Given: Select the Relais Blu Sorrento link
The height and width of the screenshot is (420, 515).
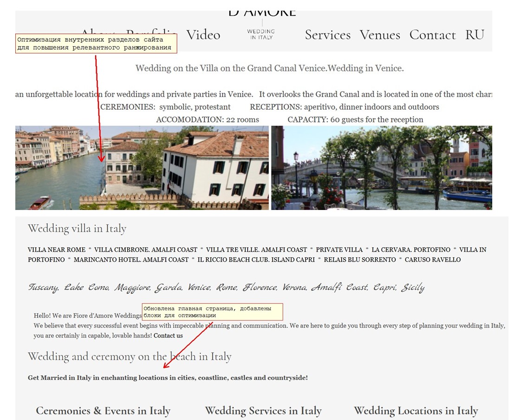Looking at the screenshot, I should click(x=360, y=260).
